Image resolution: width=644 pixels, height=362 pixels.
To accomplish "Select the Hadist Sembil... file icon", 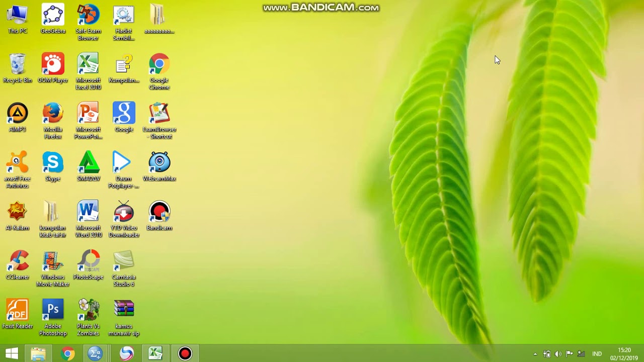I will 124,23.
